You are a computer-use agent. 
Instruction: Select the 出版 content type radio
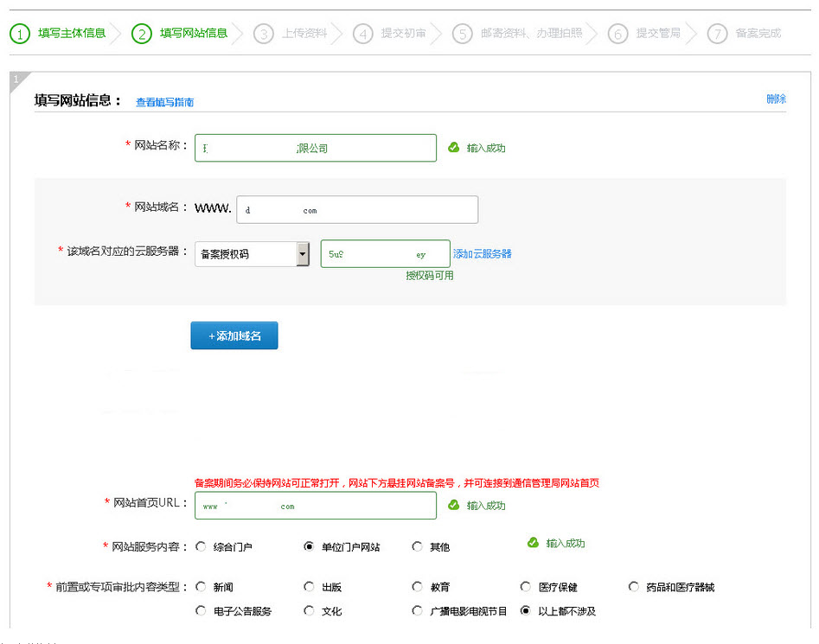[x=309, y=586]
